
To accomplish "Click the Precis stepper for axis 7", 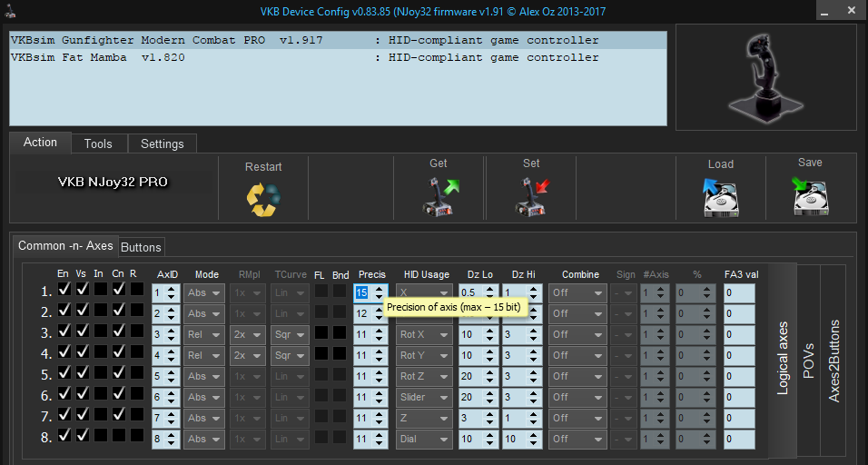I will (x=380, y=418).
